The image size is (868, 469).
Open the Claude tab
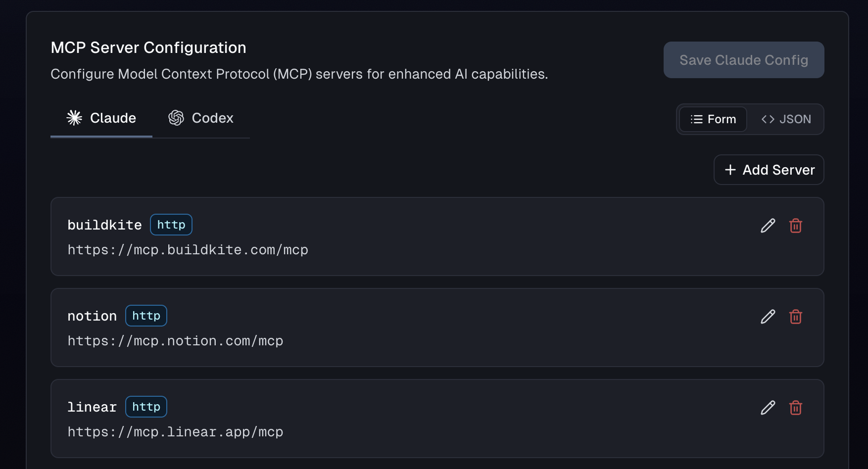tap(101, 118)
